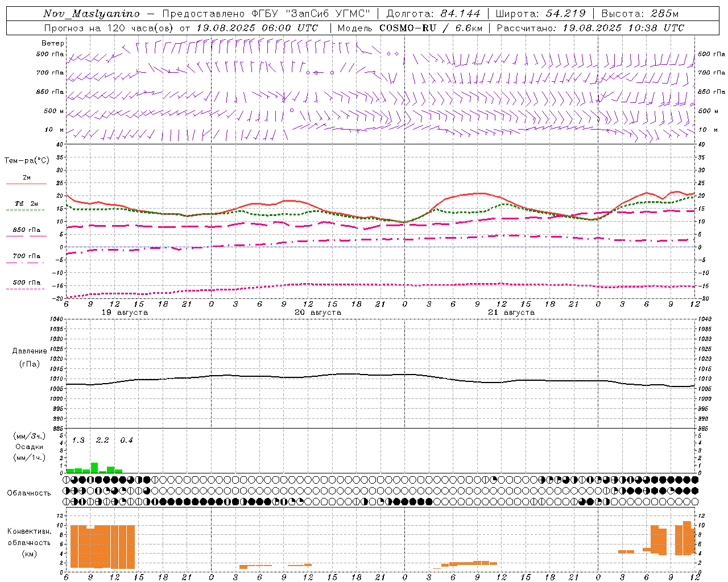Select the 20 августа date label
Screen dimensions: 728x582
pyautogui.click(x=318, y=313)
